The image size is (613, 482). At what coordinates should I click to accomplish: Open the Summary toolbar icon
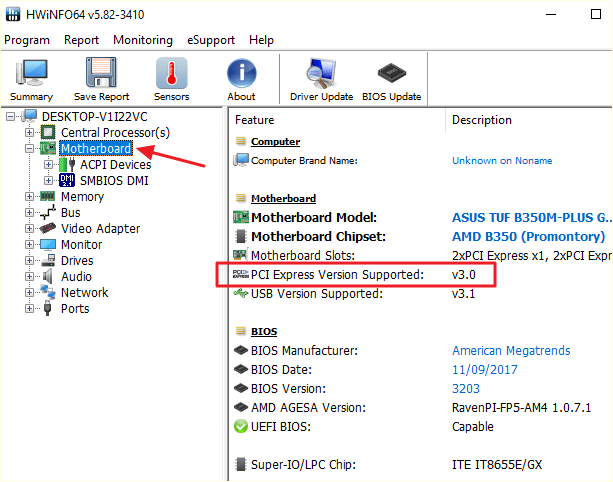[31, 73]
